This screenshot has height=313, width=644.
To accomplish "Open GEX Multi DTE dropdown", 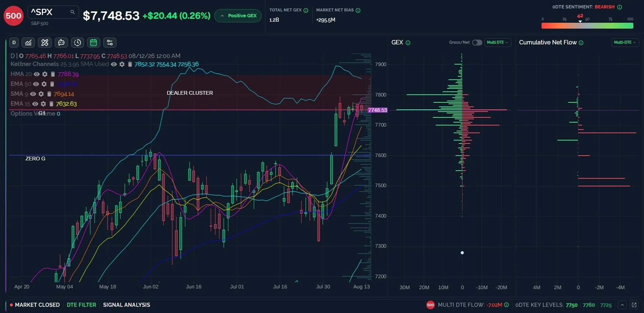I will (x=497, y=43).
